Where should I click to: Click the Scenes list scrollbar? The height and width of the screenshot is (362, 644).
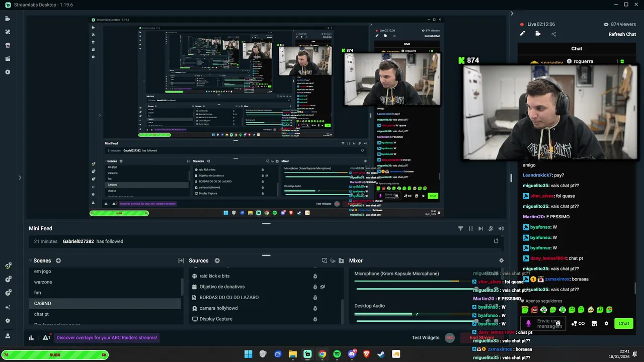pos(182,287)
